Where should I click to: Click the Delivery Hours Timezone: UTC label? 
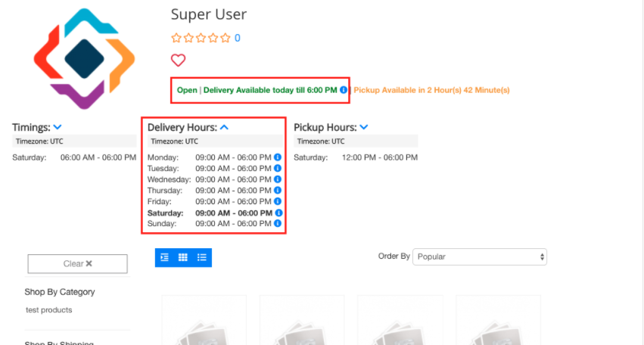point(174,141)
